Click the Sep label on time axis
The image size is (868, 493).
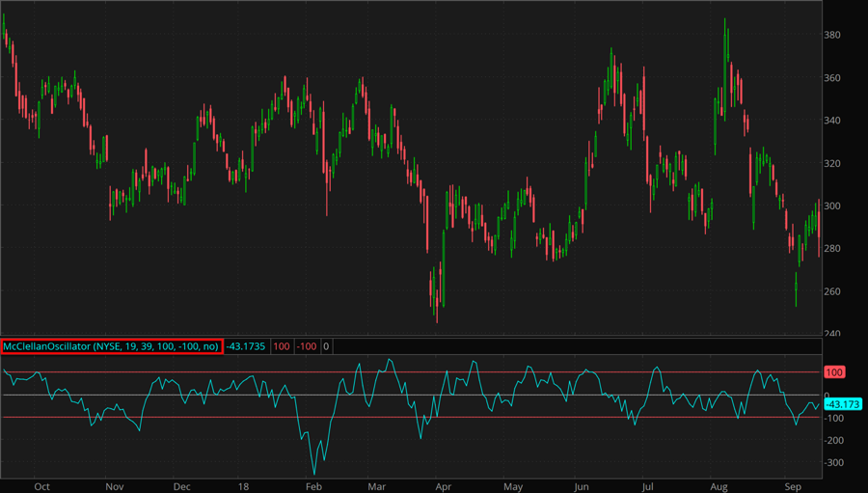pos(791,486)
